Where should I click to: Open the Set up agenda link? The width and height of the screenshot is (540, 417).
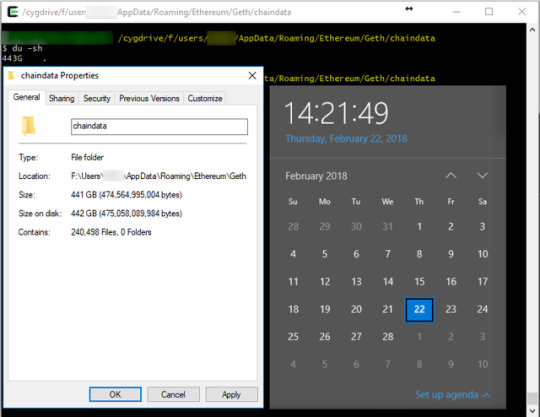point(447,395)
